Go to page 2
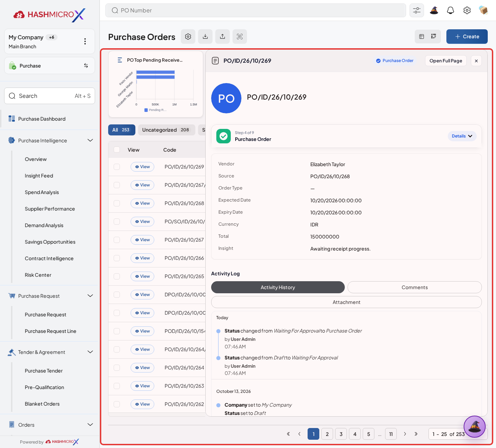The height and width of the screenshot is (448, 496). pyautogui.click(x=327, y=434)
